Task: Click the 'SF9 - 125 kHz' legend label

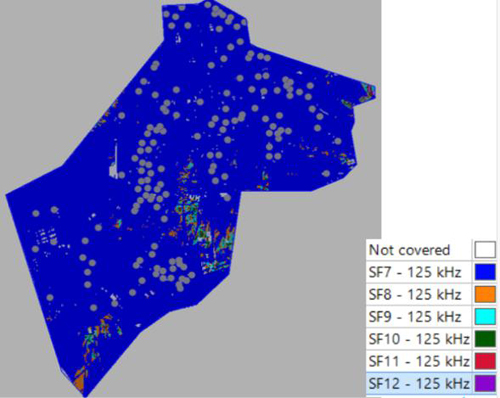Action: [x=415, y=317]
